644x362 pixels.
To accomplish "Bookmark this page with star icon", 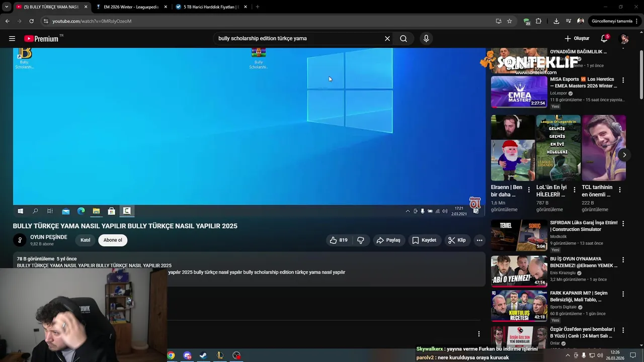I will 510,21.
